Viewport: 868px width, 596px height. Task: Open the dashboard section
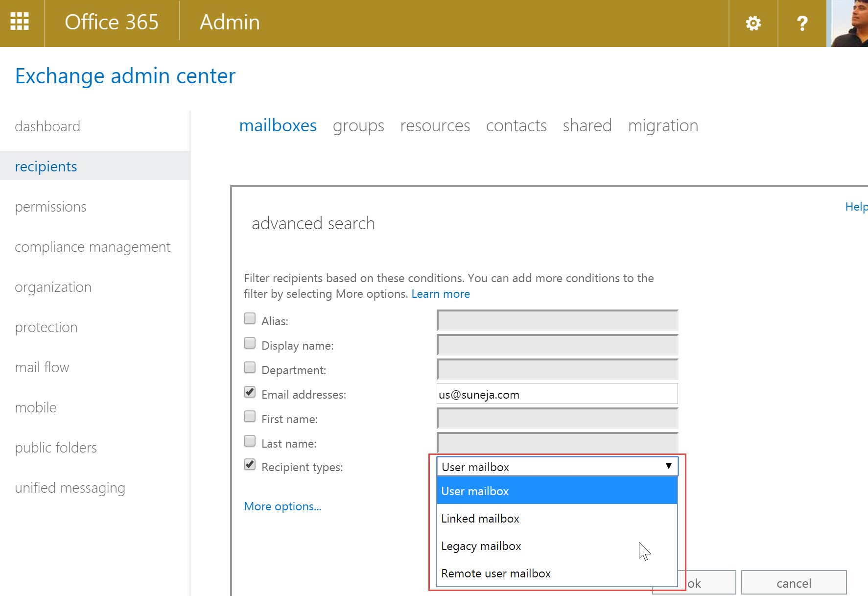pyautogui.click(x=47, y=126)
